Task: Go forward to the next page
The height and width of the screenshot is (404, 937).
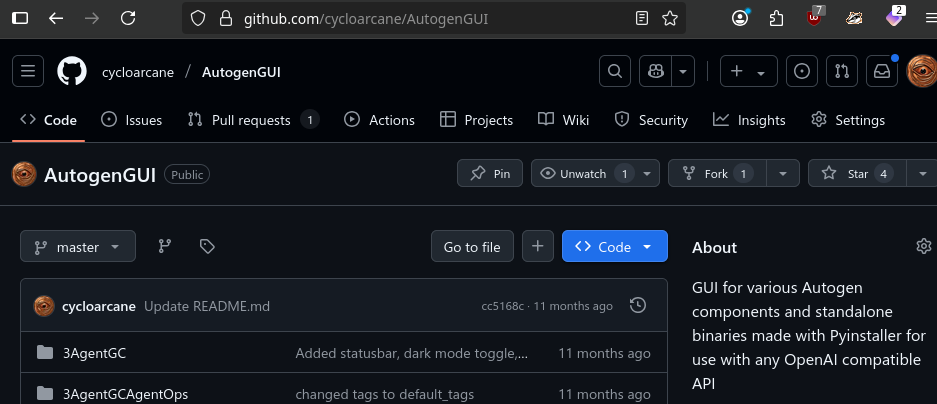Action: [92, 19]
